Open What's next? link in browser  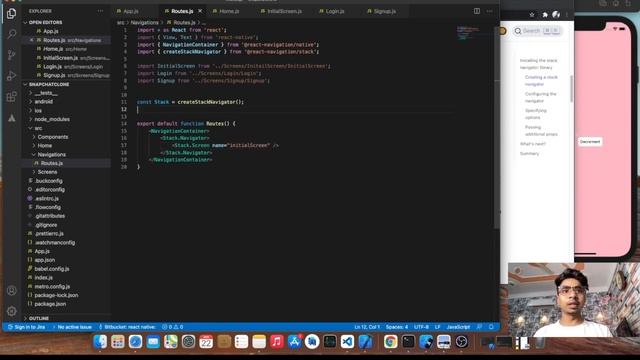pos(533,144)
